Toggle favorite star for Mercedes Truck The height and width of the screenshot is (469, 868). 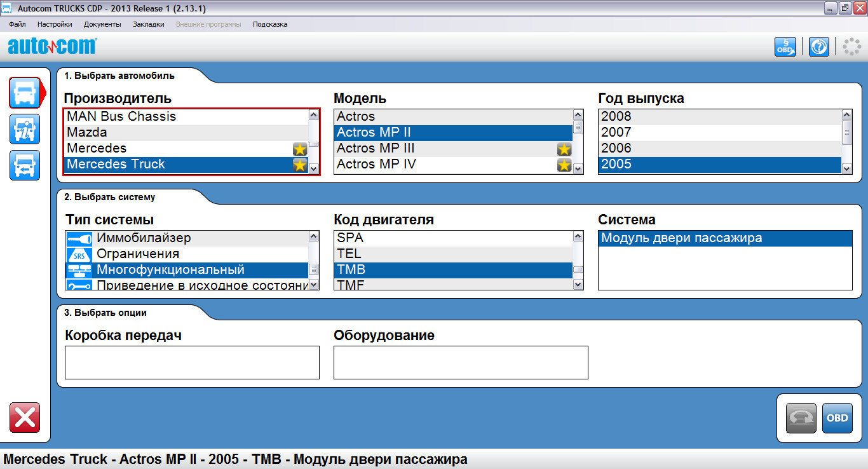[x=300, y=165]
